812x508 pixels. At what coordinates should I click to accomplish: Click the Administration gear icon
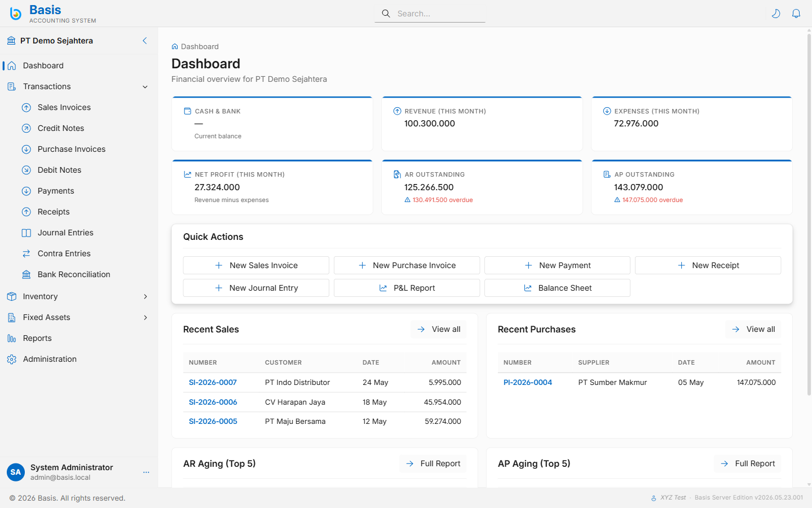pos(12,359)
